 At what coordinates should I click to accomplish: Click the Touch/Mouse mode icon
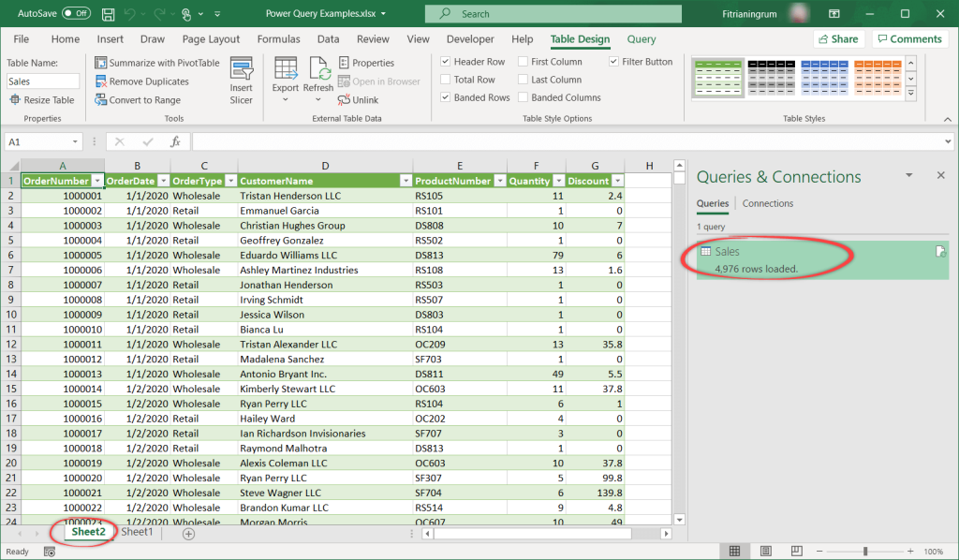click(x=186, y=14)
